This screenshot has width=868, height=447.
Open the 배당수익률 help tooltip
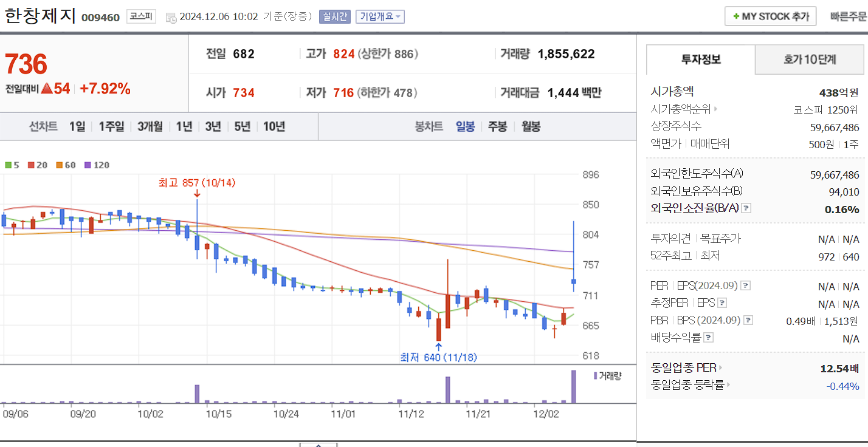(709, 337)
